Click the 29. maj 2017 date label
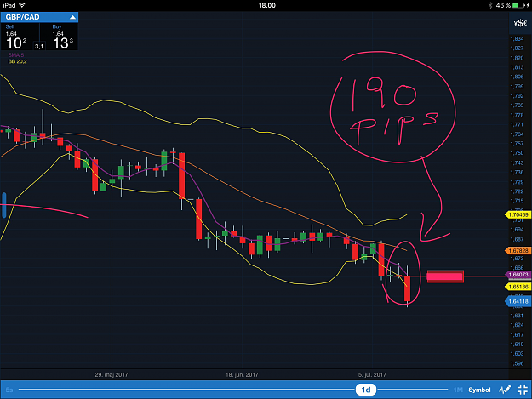 (112, 374)
